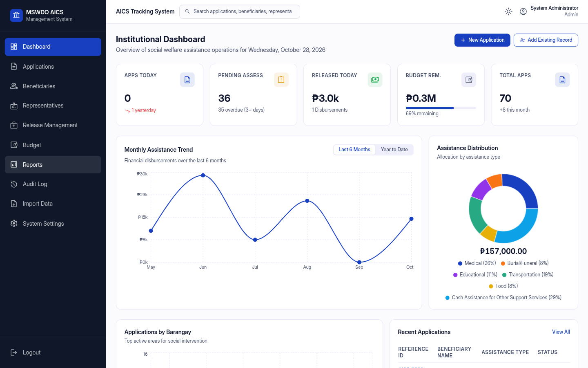
Task: Click the Burial/Funeral legend color dot
Action: pyautogui.click(x=503, y=263)
